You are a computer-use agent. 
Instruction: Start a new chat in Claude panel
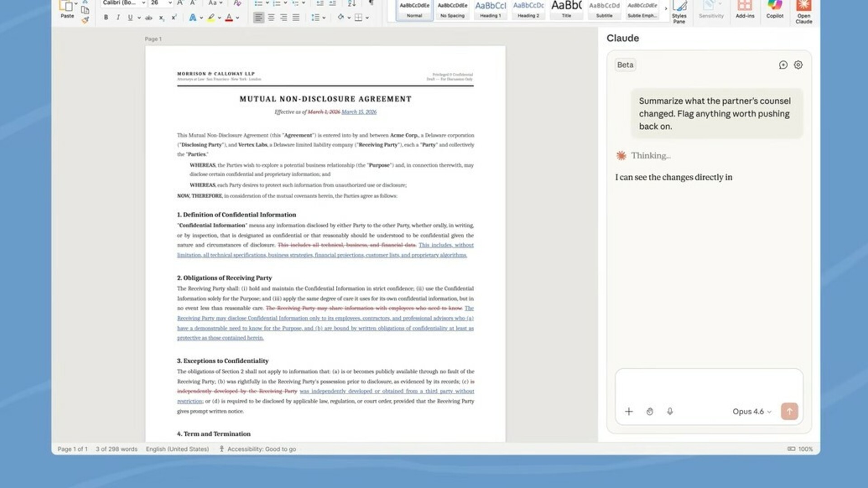coord(783,65)
